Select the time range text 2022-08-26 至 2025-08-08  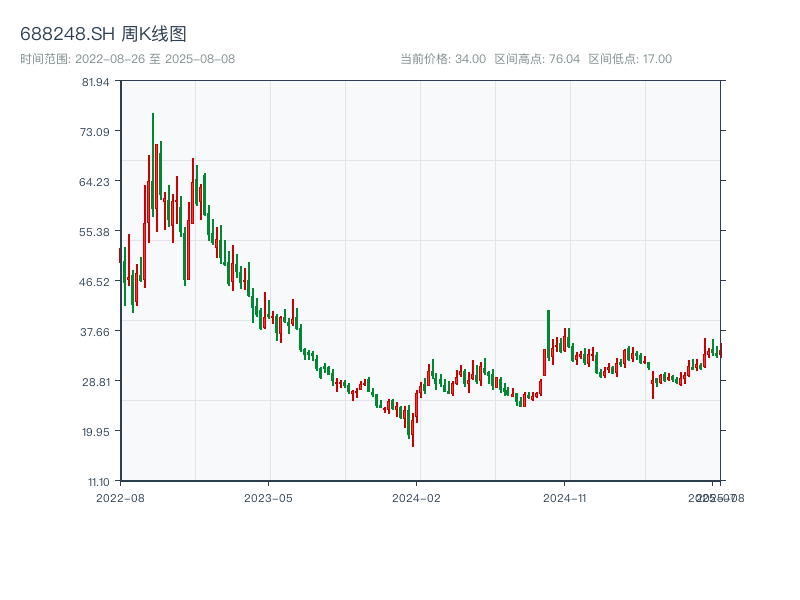tap(155, 59)
